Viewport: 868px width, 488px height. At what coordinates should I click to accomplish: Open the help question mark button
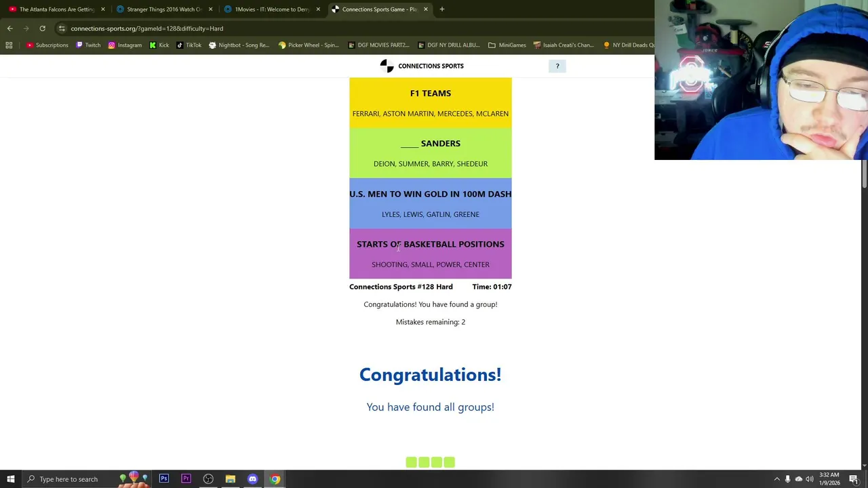(x=557, y=66)
